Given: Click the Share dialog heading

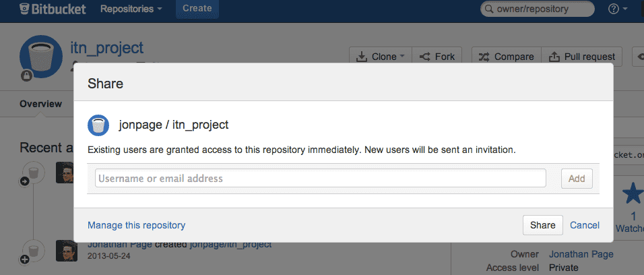Looking at the screenshot, I should [x=105, y=84].
